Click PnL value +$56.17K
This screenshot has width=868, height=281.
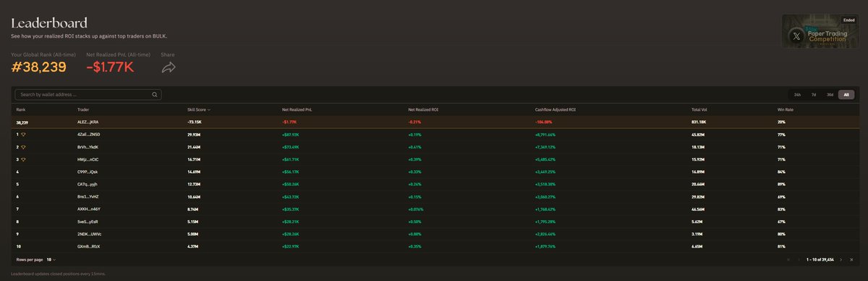pyautogui.click(x=291, y=172)
